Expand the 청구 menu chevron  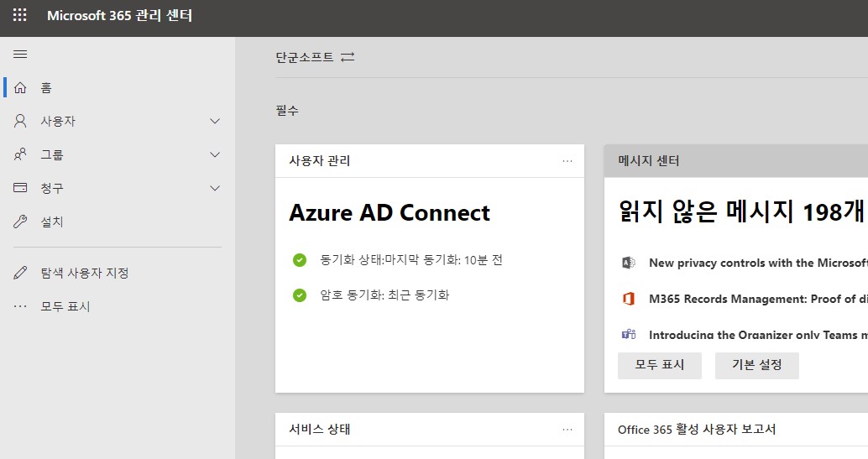click(215, 188)
